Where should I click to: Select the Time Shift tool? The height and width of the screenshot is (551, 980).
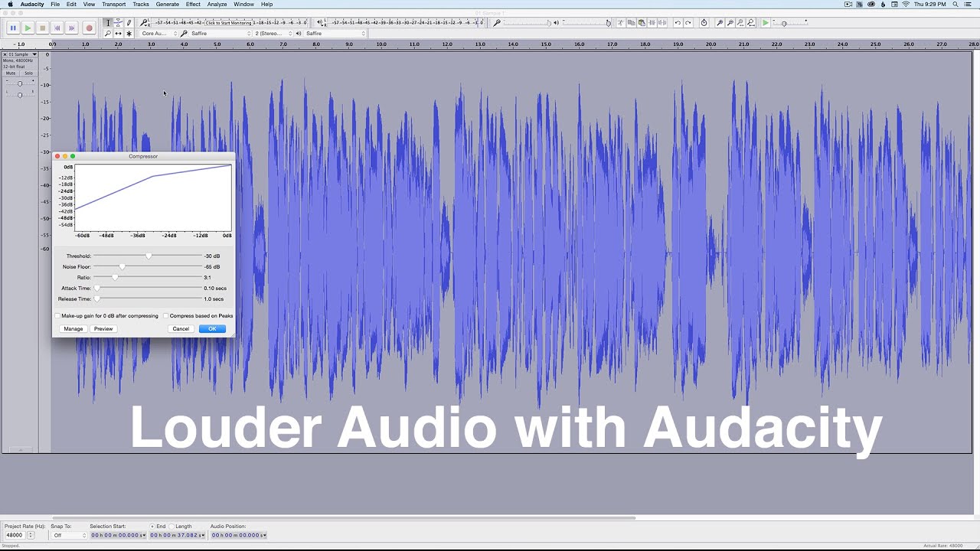pos(118,33)
